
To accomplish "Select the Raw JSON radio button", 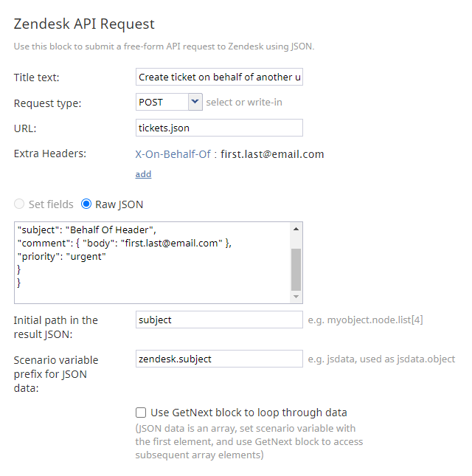I will point(86,204).
